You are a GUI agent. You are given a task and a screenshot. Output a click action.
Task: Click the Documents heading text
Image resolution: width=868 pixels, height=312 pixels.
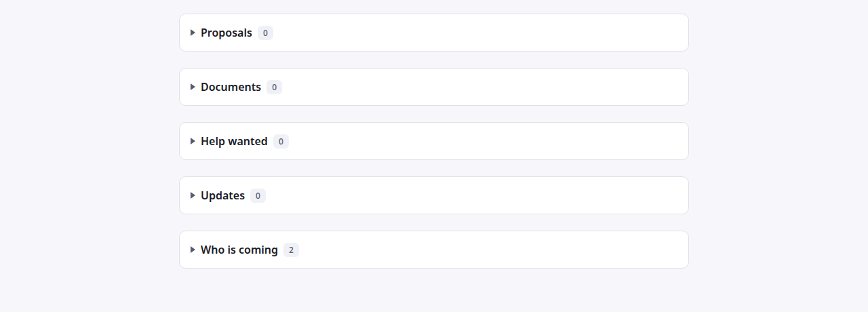click(231, 87)
